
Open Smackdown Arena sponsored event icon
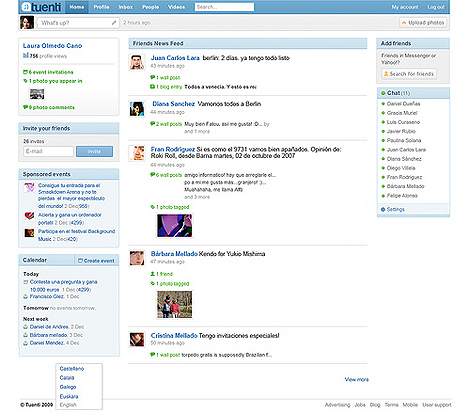pos(29,188)
